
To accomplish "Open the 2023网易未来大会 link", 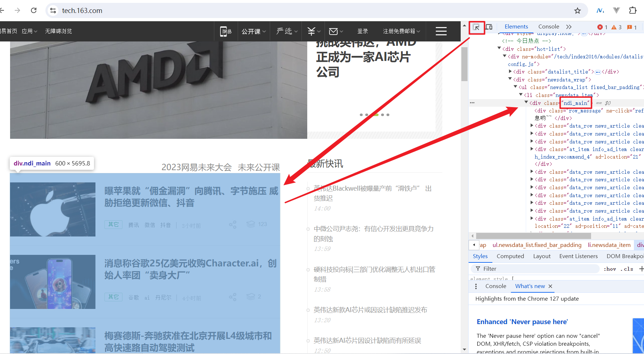I will (x=196, y=167).
